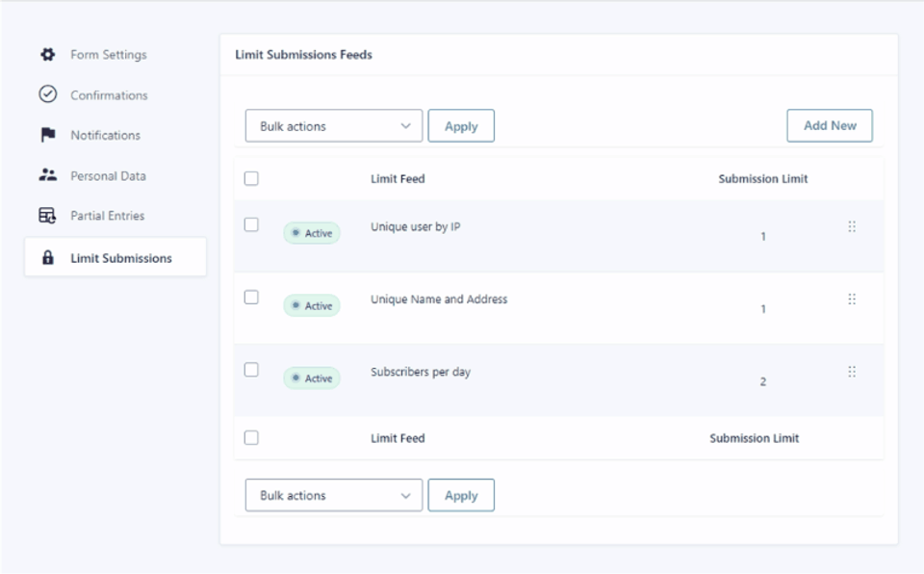
Task: Click the Submission Limit footer column label
Action: pos(755,438)
